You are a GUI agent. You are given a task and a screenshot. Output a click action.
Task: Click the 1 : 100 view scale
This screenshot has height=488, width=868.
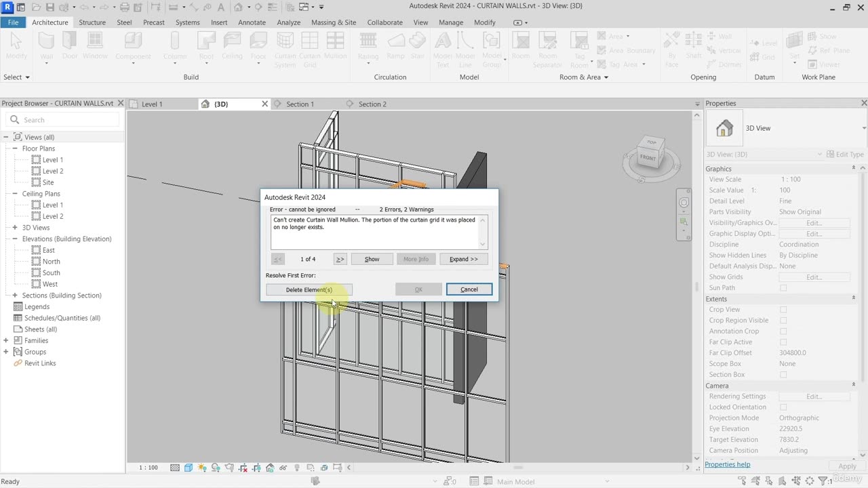tap(149, 468)
